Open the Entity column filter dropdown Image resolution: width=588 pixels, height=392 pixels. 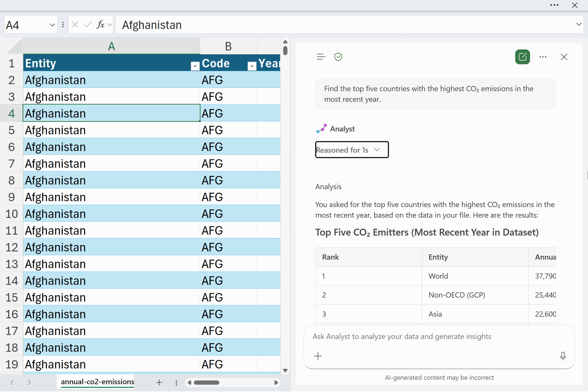pos(195,66)
